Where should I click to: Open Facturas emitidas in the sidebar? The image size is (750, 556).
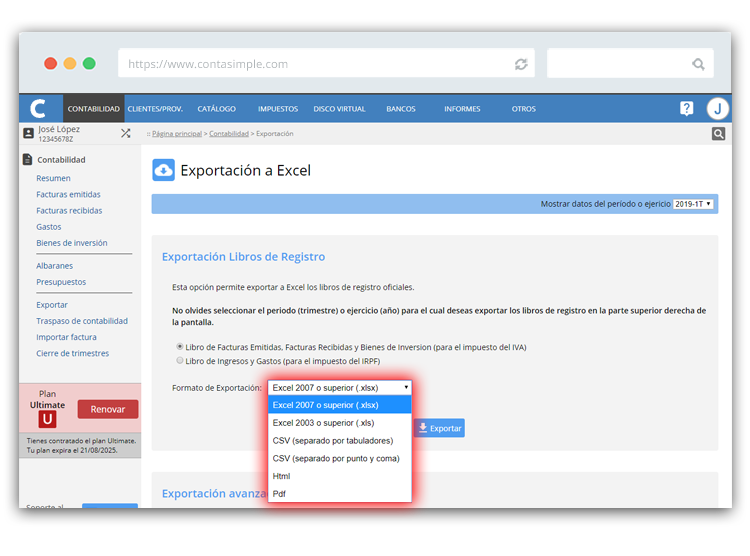pyautogui.click(x=68, y=195)
